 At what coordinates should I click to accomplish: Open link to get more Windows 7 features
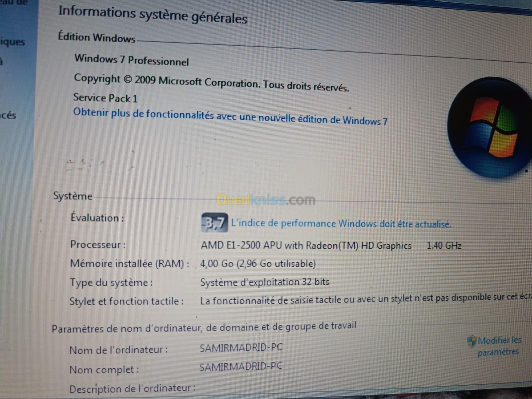pyautogui.click(x=230, y=116)
